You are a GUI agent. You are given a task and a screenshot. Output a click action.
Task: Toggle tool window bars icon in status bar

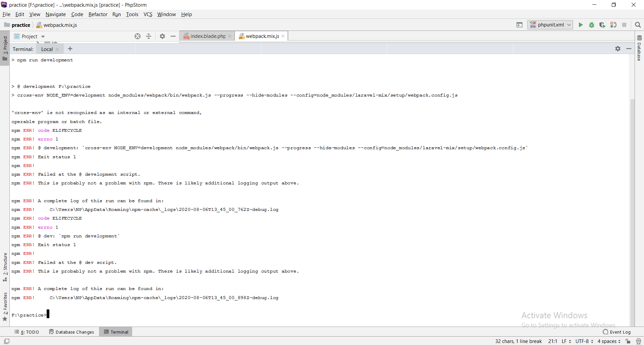(7, 341)
